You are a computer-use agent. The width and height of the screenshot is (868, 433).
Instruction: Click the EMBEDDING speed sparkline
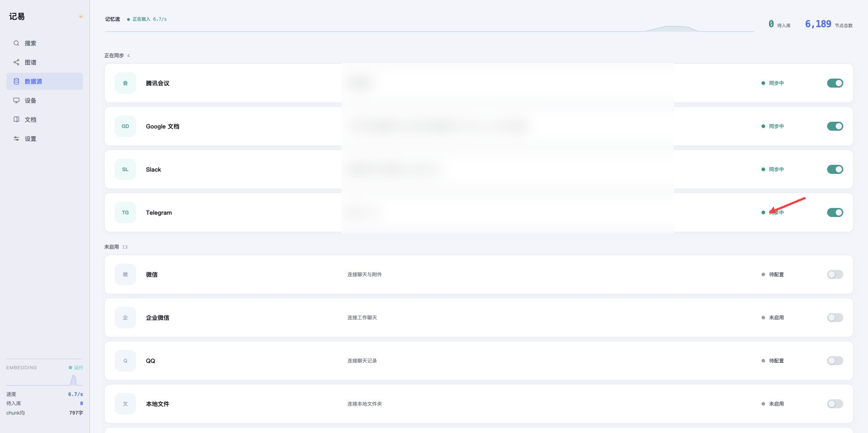[x=44, y=380]
